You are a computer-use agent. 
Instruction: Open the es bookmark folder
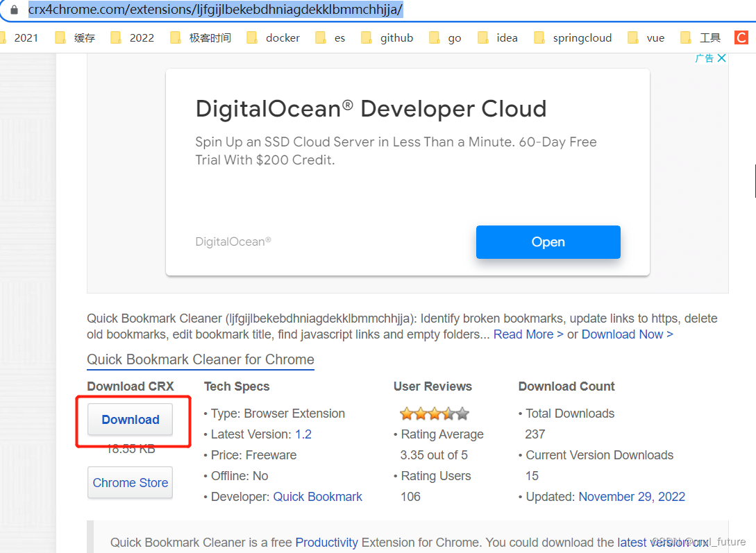(330, 37)
